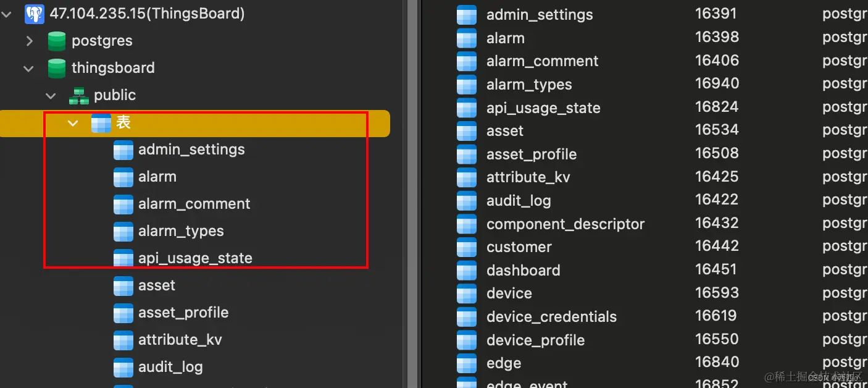Click OID value 16391

coord(716,14)
